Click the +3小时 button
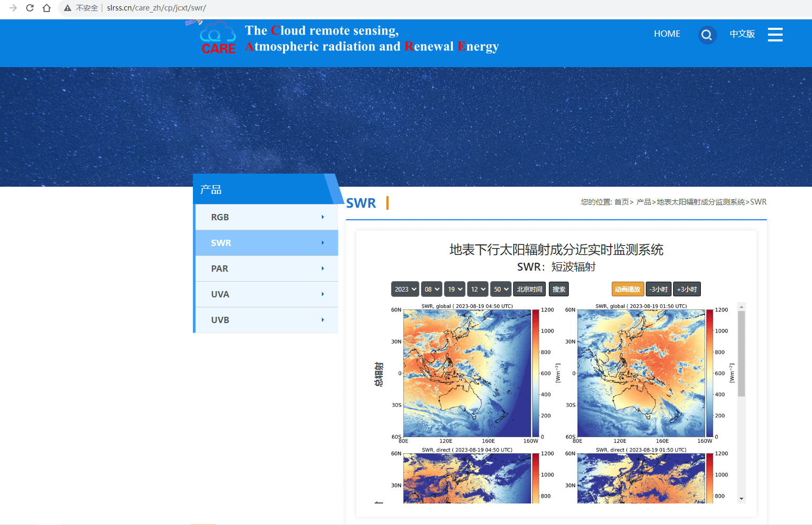This screenshot has height=525, width=812. [687, 289]
